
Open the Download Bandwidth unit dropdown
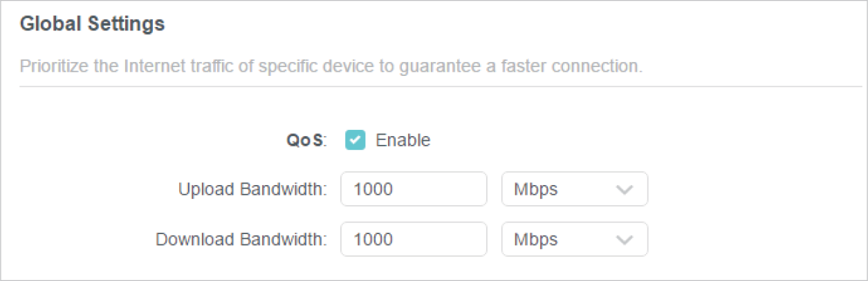[x=574, y=239]
